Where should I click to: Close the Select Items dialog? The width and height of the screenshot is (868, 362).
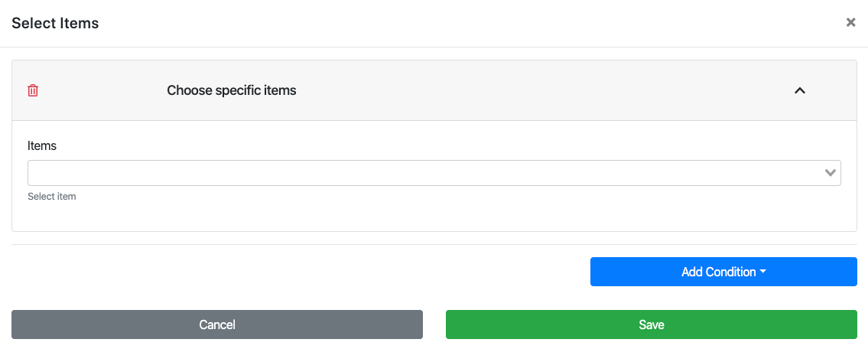click(850, 23)
